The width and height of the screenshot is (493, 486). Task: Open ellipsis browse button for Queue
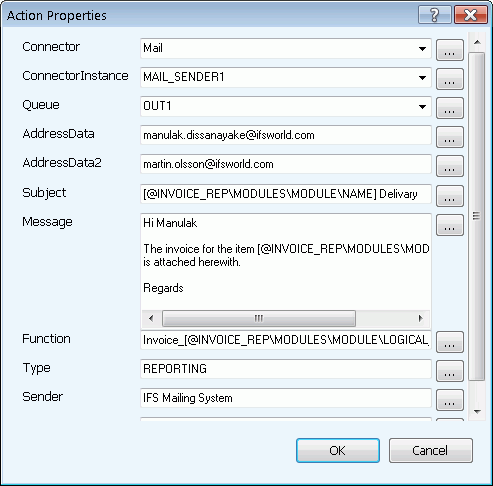click(450, 108)
